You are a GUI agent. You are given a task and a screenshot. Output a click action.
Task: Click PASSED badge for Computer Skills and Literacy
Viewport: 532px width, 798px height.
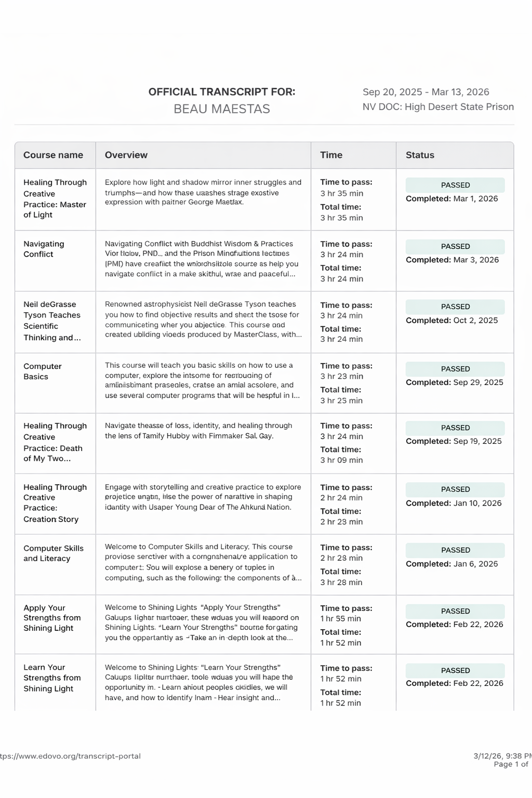click(x=455, y=550)
